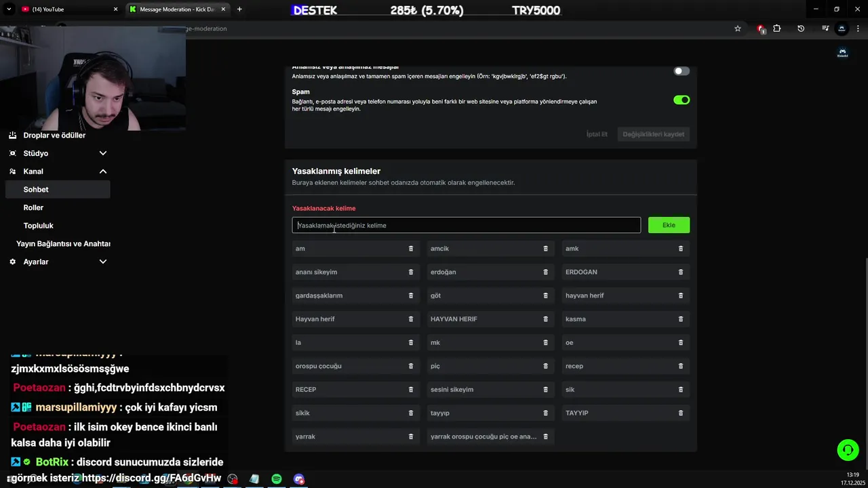The width and height of the screenshot is (868, 488).
Task: Open the tab search dropdown arrow
Action: click(x=9, y=9)
